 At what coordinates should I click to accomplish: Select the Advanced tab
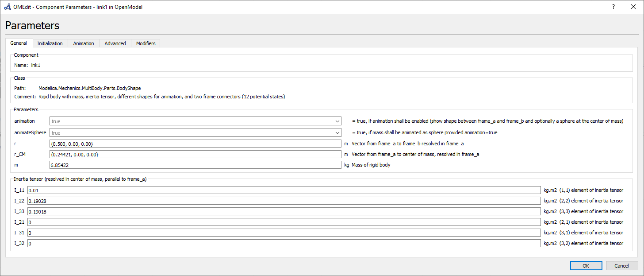pos(115,43)
